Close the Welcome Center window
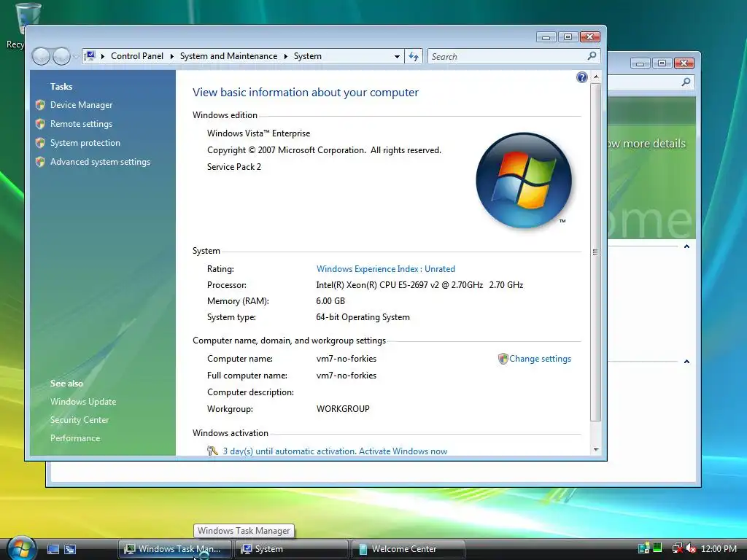The height and width of the screenshot is (560, 747). pos(684,63)
